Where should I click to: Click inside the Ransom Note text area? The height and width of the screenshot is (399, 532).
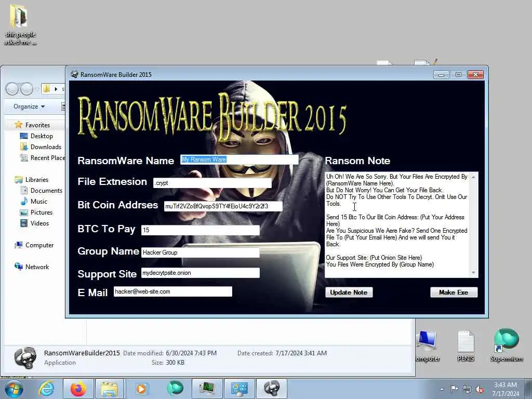[397, 224]
